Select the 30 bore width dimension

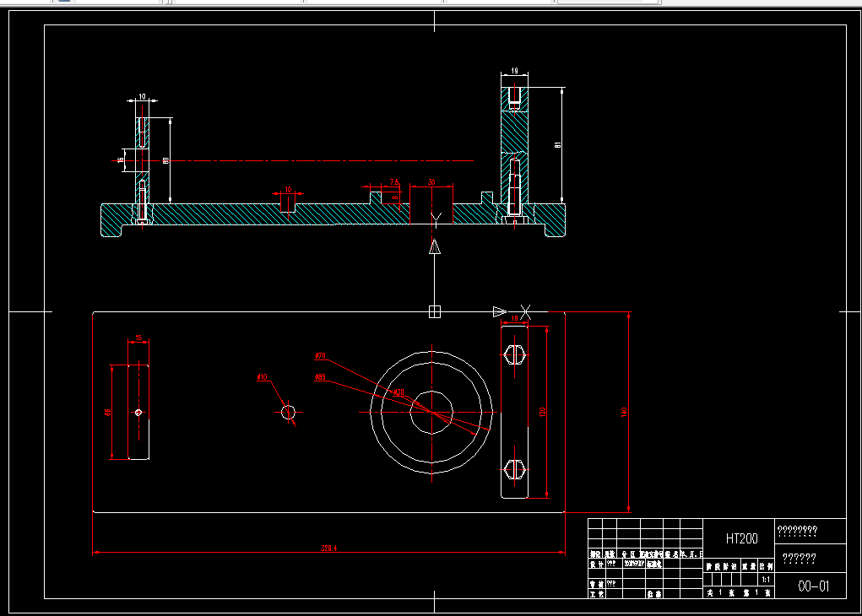(x=431, y=182)
